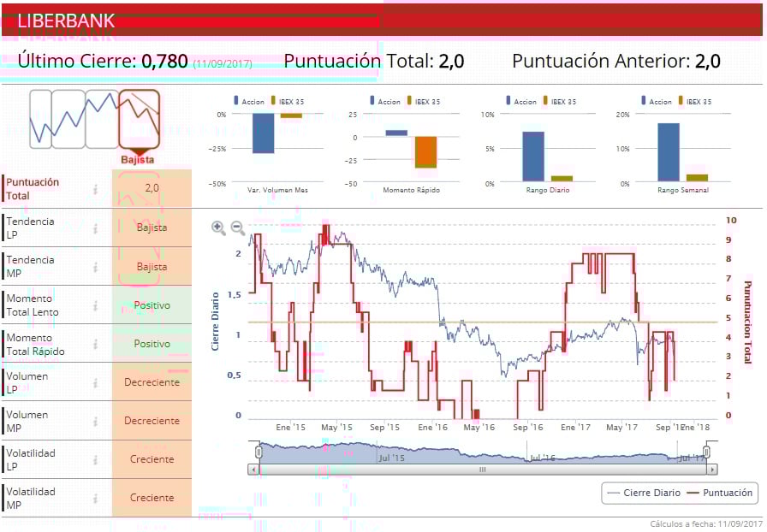This screenshot has height=532, width=767.
Task: Open the info icon beside Puntuación Total
Action: click(95, 189)
